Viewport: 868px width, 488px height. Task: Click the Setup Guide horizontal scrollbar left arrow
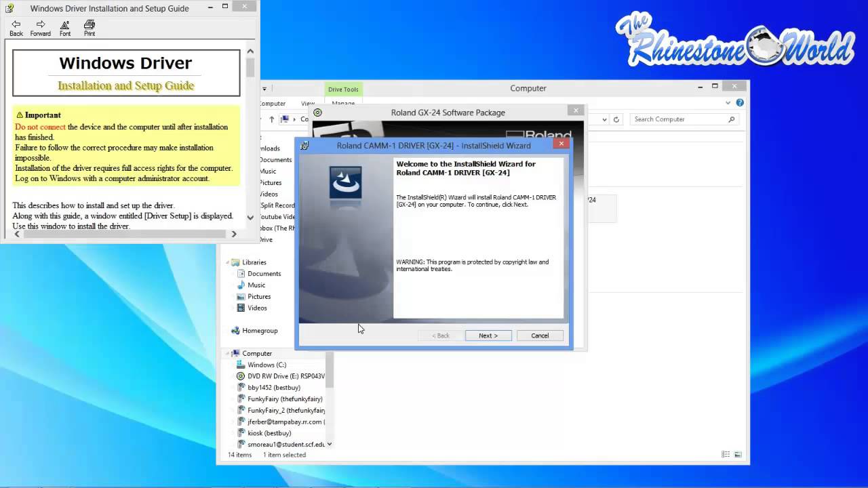click(17, 234)
